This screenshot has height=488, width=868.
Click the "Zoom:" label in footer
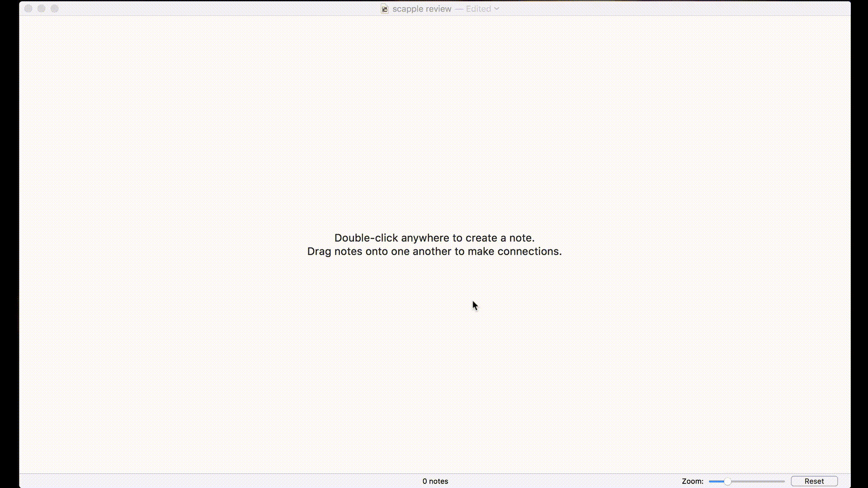point(692,481)
